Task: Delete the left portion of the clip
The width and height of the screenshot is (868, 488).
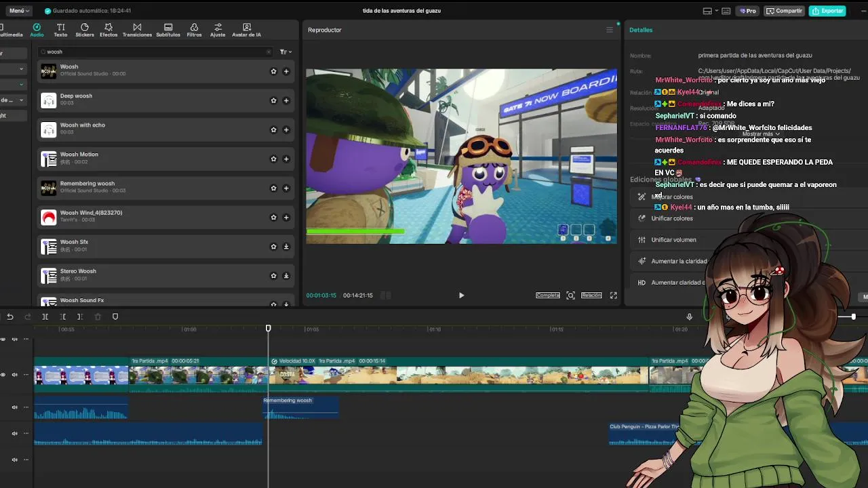Action: pos(62,317)
